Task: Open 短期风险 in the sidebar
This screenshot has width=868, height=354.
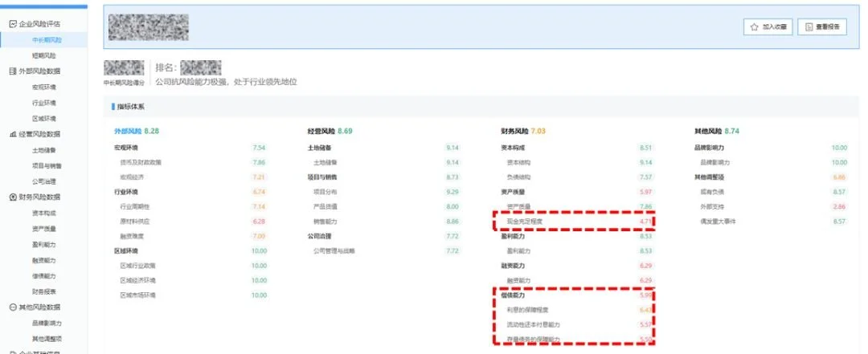Action: click(x=43, y=55)
